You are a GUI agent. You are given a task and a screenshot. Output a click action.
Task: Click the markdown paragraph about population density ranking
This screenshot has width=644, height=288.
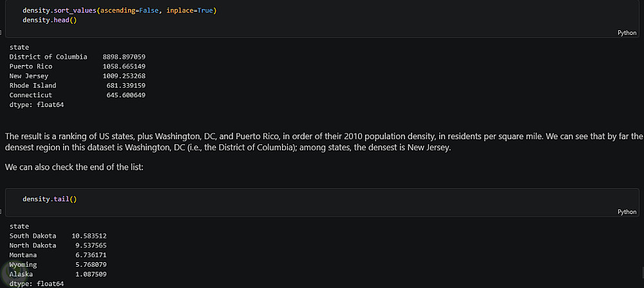pos(322,141)
